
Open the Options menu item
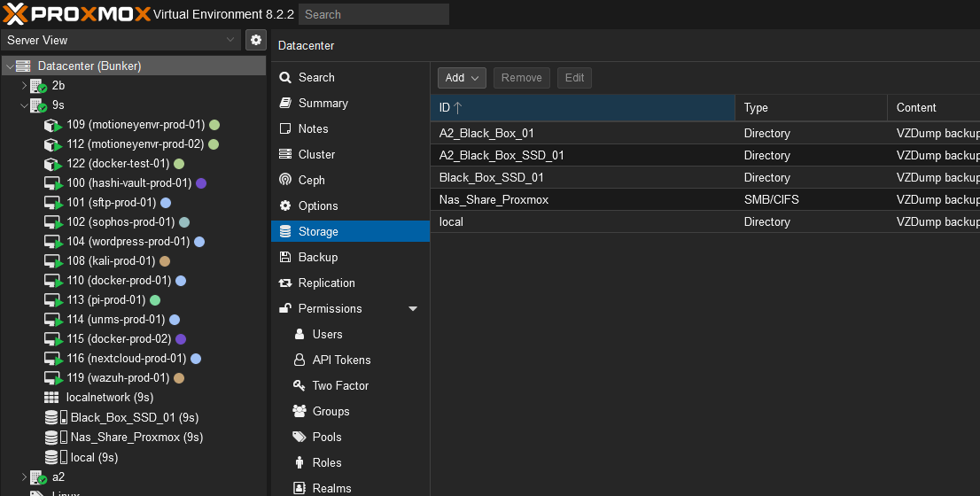351,205
